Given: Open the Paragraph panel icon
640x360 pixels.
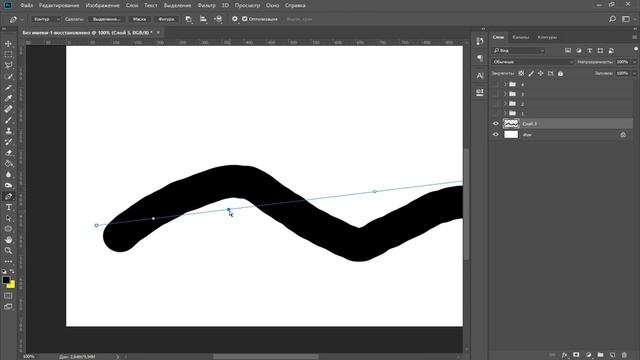Looking at the screenshot, I should click(x=480, y=58).
